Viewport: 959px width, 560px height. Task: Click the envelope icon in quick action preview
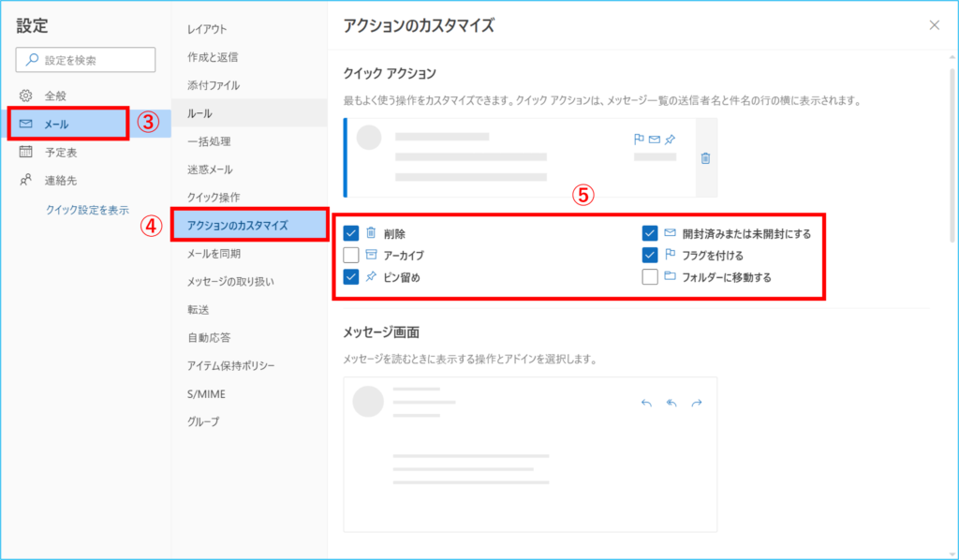[x=654, y=140]
